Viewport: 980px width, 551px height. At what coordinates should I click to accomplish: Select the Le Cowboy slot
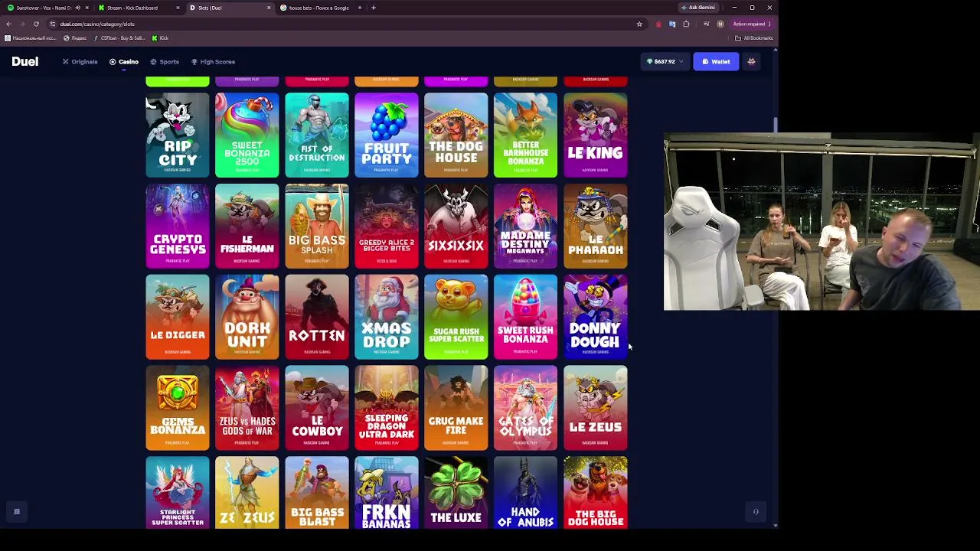317,408
